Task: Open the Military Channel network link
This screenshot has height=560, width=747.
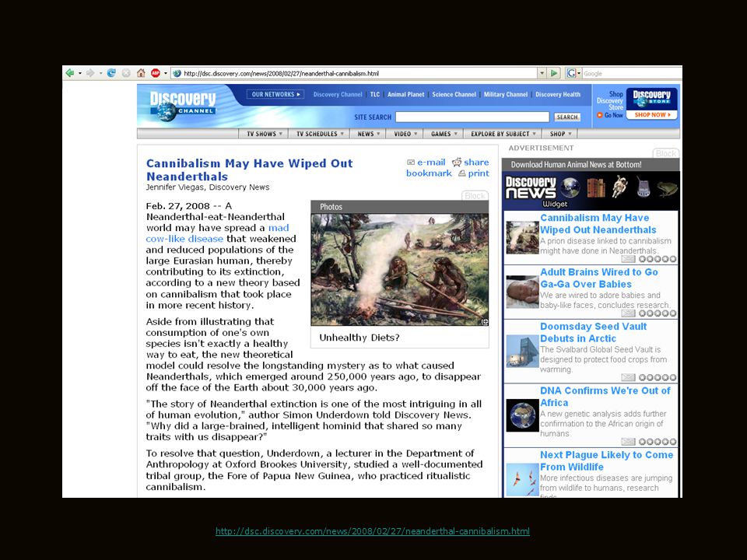Action: (506, 94)
